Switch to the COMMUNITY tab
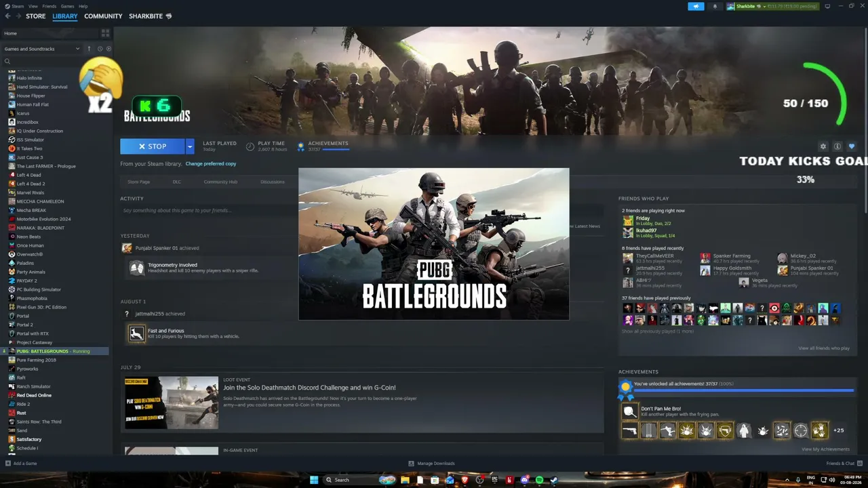This screenshot has height=488, width=868. click(103, 16)
